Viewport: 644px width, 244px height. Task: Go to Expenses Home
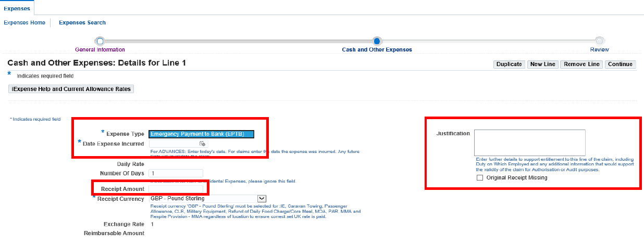24,23
